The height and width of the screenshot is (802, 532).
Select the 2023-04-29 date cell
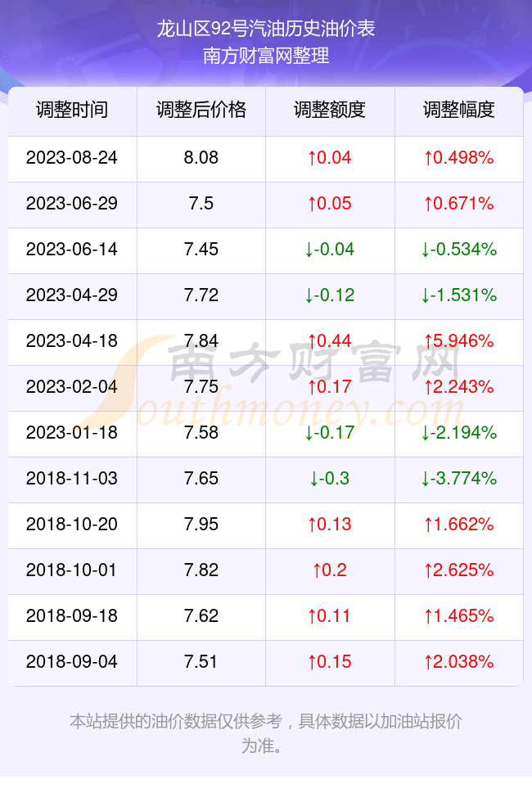click(72, 295)
